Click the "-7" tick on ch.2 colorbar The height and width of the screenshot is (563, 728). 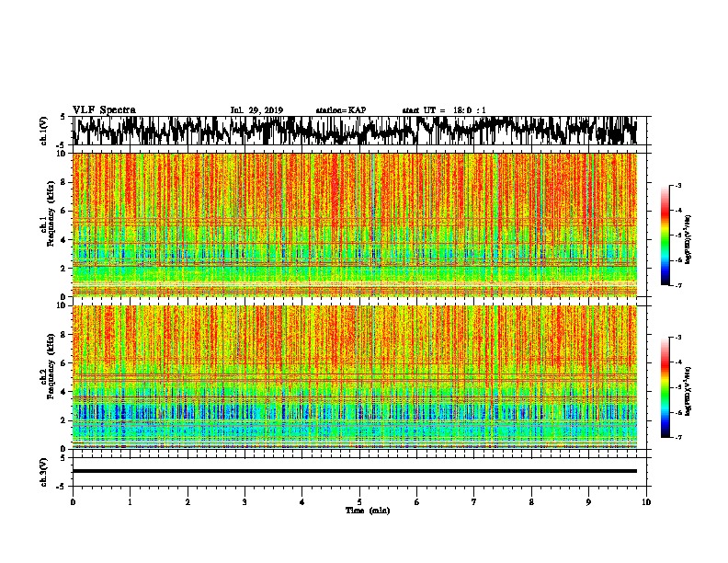point(678,437)
